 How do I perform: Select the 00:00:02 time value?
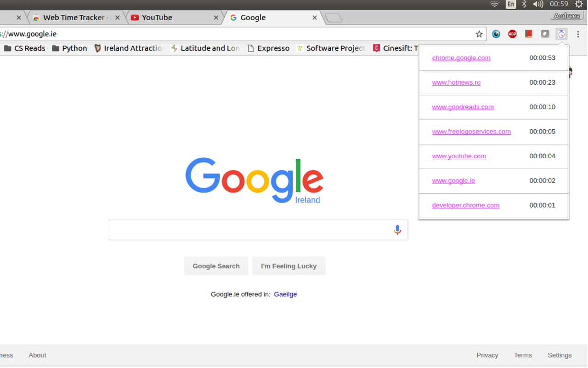pyautogui.click(x=542, y=181)
